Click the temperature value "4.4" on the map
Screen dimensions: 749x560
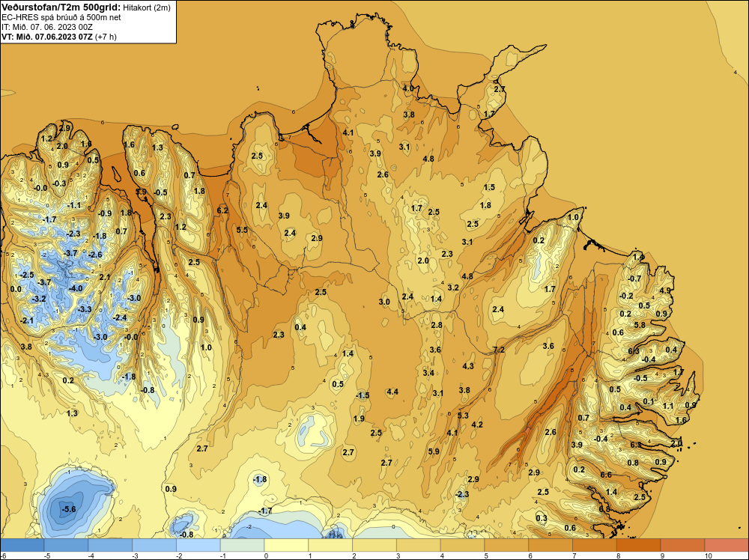coord(392,392)
